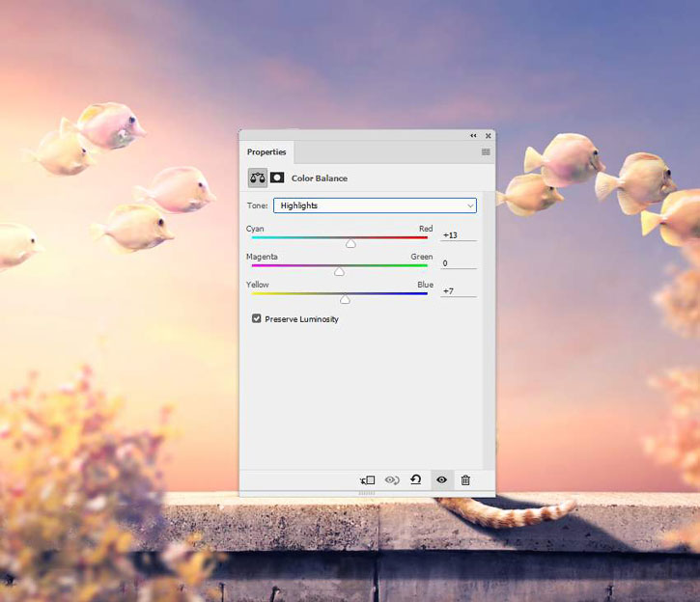700x602 pixels.
Task: Close the Properties panel
Action: (488, 136)
